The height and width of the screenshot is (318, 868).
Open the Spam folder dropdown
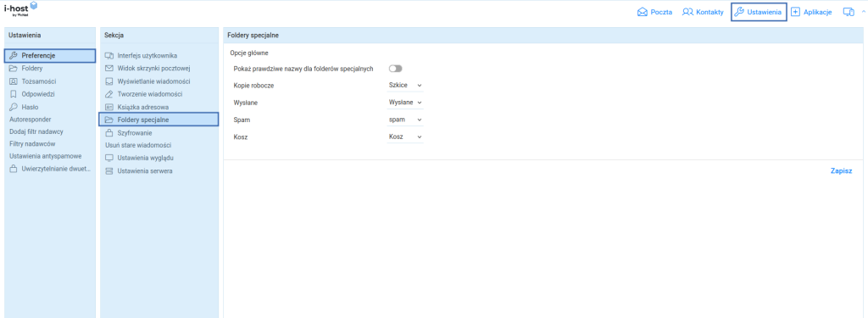pos(405,120)
